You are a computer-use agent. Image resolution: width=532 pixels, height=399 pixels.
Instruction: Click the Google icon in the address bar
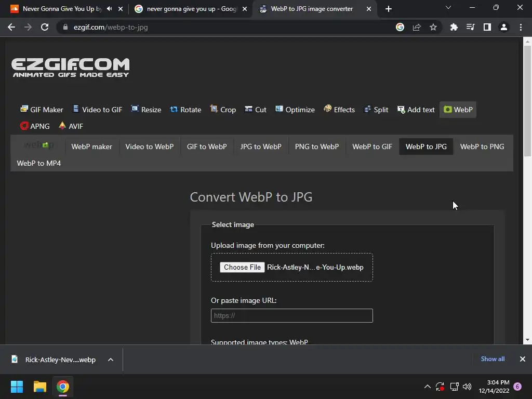pyautogui.click(x=400, y=27)
